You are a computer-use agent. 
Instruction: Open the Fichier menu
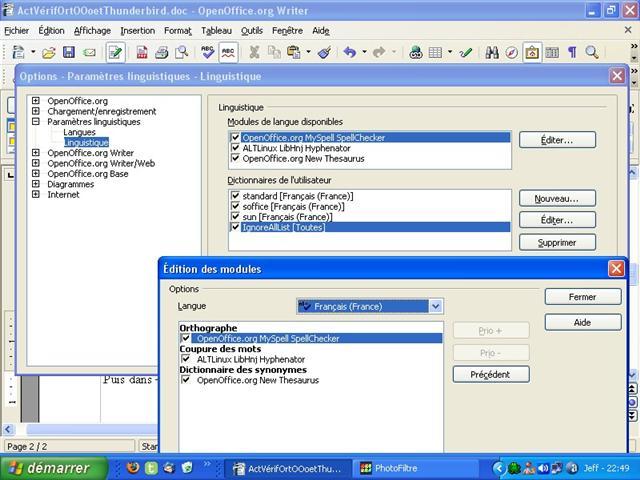(x=17, y=31)
